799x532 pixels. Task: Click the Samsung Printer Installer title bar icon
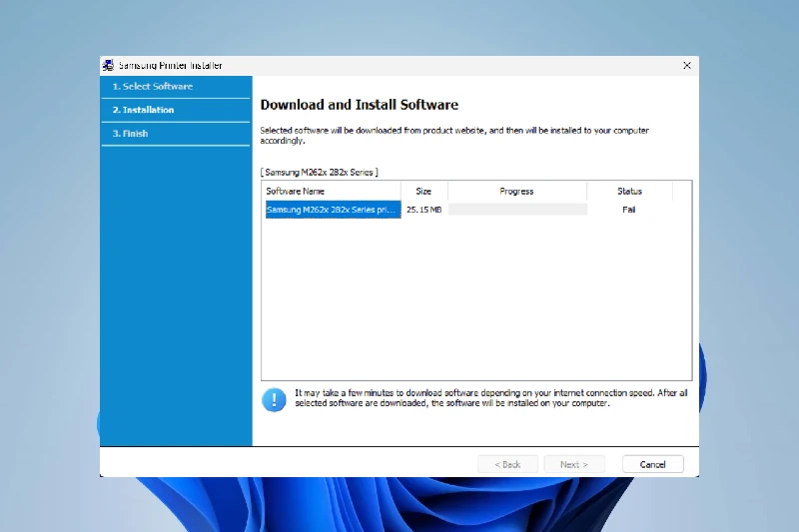(108, 66)
